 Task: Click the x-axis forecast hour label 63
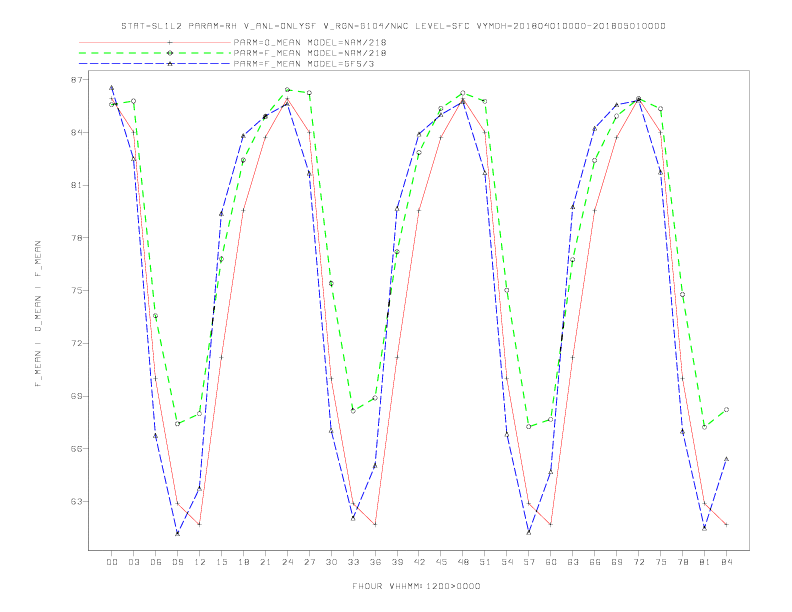point(573,562)
